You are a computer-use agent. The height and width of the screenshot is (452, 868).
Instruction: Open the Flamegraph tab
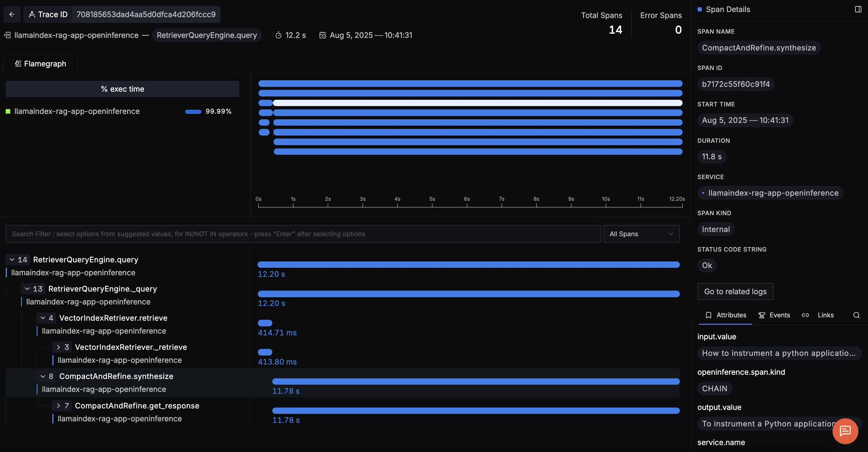41,63
